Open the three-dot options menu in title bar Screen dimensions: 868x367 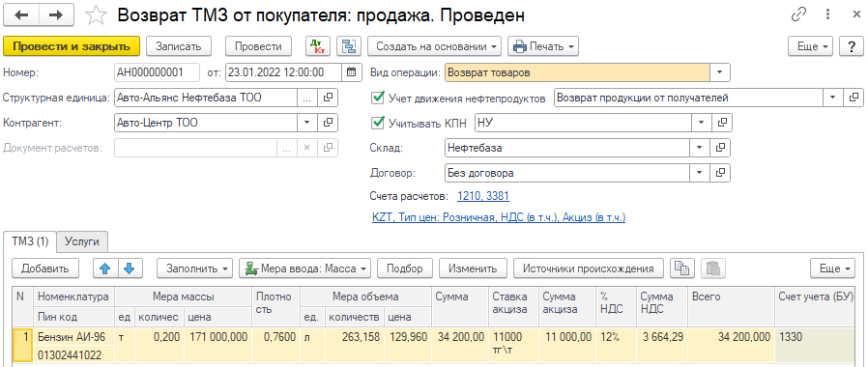[828, 14]
